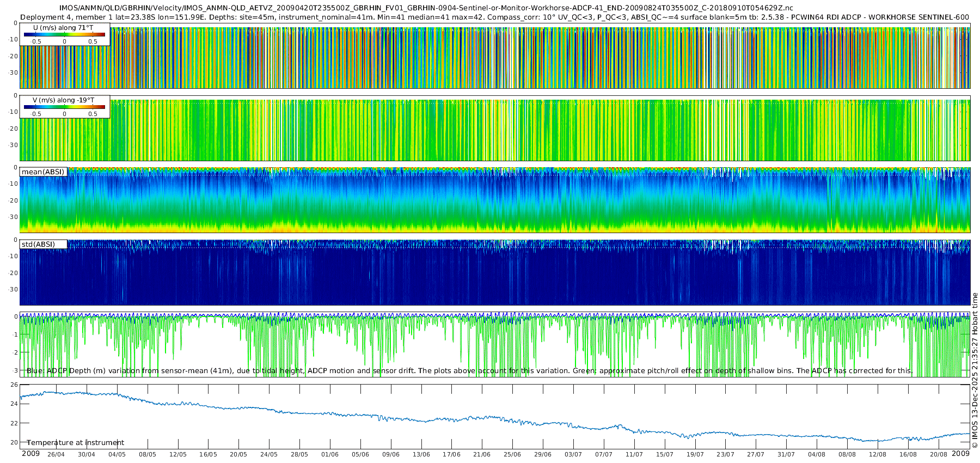Screen dimensions: 980x463
Task: Click the 'U (m/s) along 71°T' legend title
Action: point(63,28)
